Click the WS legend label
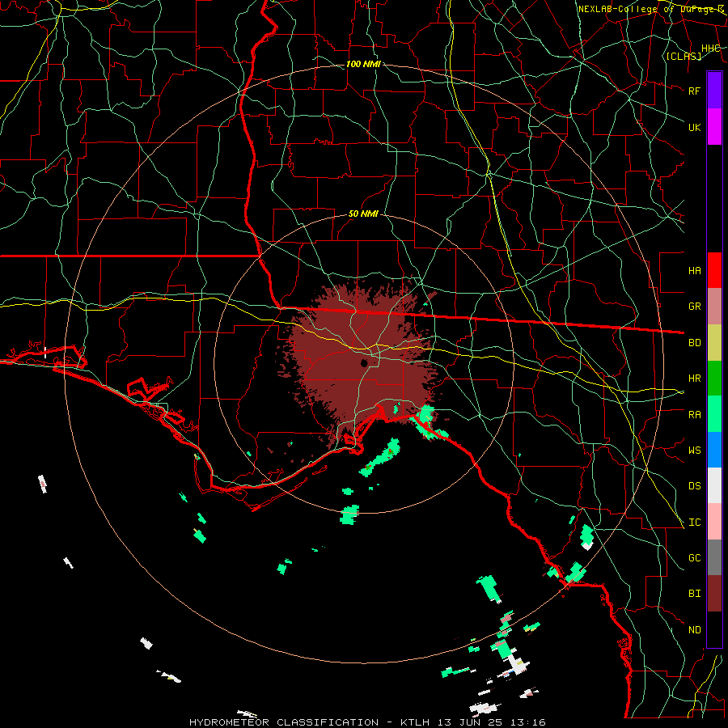Viewport: 728px width, 728px height. click(695, 450)
